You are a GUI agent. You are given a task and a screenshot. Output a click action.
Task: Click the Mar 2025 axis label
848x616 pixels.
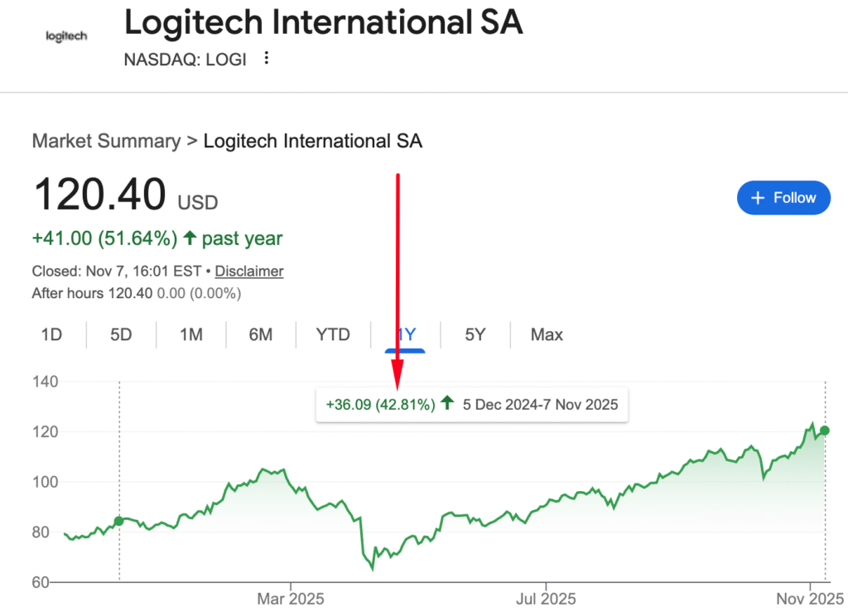290,597
